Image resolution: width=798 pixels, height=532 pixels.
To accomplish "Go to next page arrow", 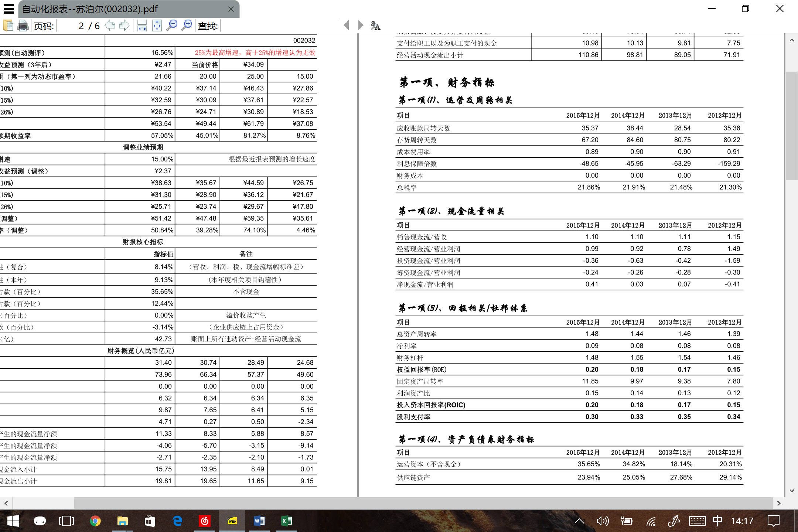I will pos(125,25).
